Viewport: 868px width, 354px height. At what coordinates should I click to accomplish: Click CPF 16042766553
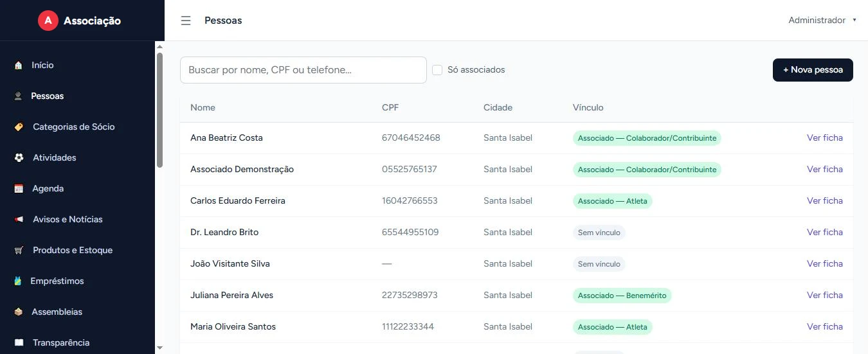410,201
